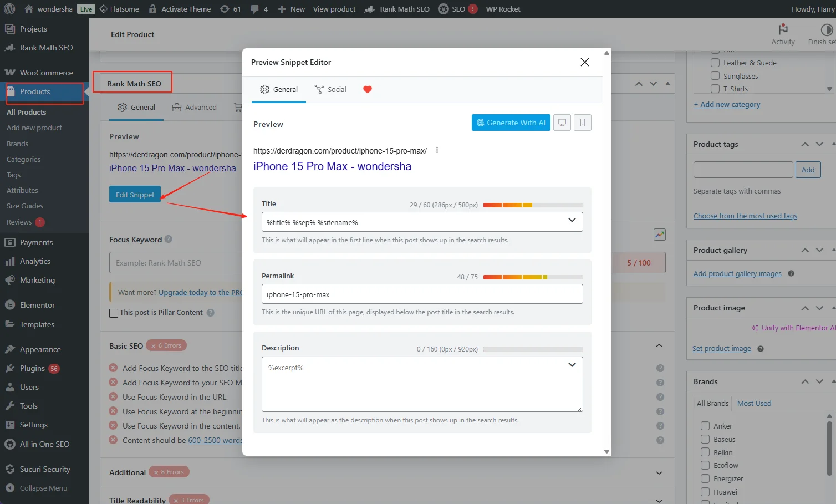The height and width of the screenshot is (504, 836).
Task: Switch to desktop preview icon
Action: pos(562,123)
